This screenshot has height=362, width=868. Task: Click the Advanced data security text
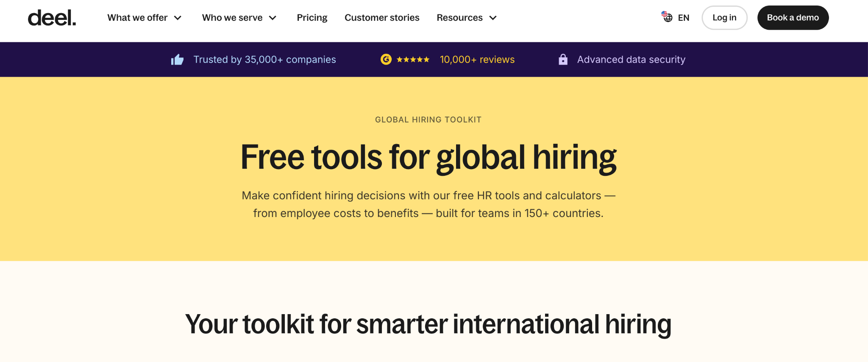point(631,60)
